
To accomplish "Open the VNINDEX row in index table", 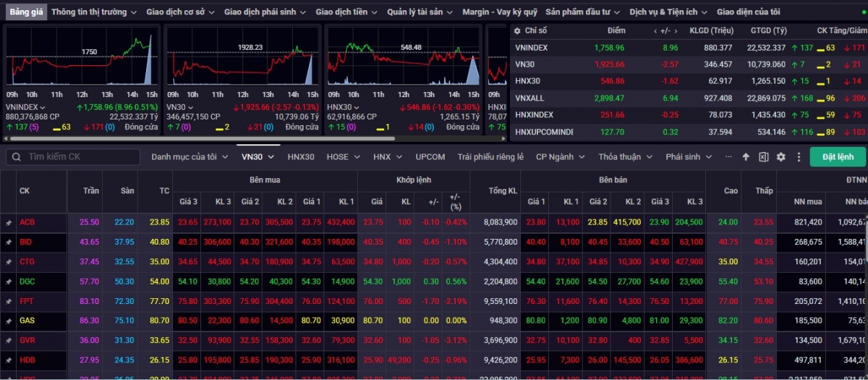I will 532,48.
